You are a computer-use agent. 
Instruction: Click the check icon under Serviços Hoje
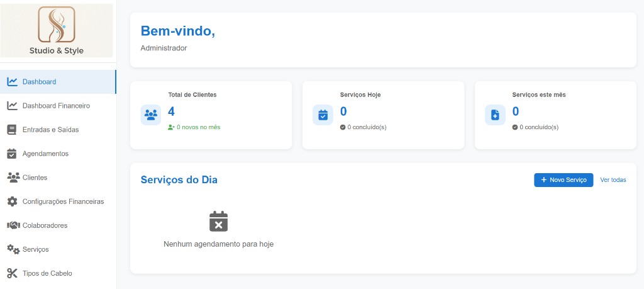pos(343,127)
